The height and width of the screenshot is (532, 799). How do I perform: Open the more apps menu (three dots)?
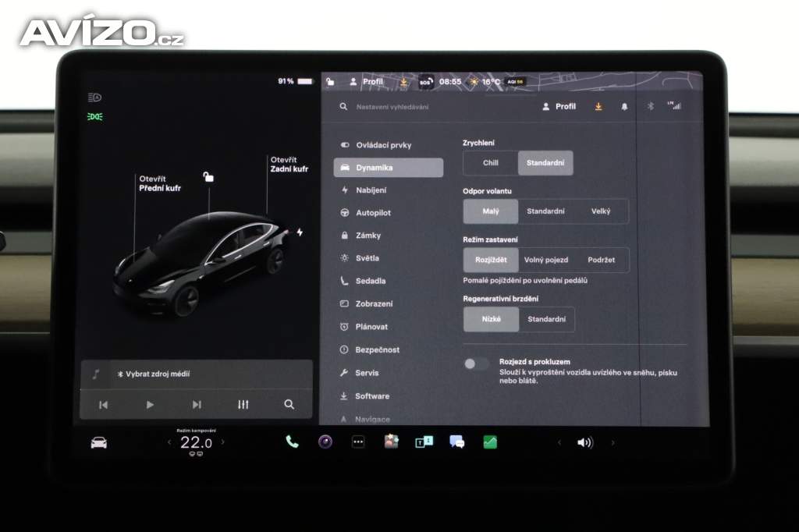[358, 442]
